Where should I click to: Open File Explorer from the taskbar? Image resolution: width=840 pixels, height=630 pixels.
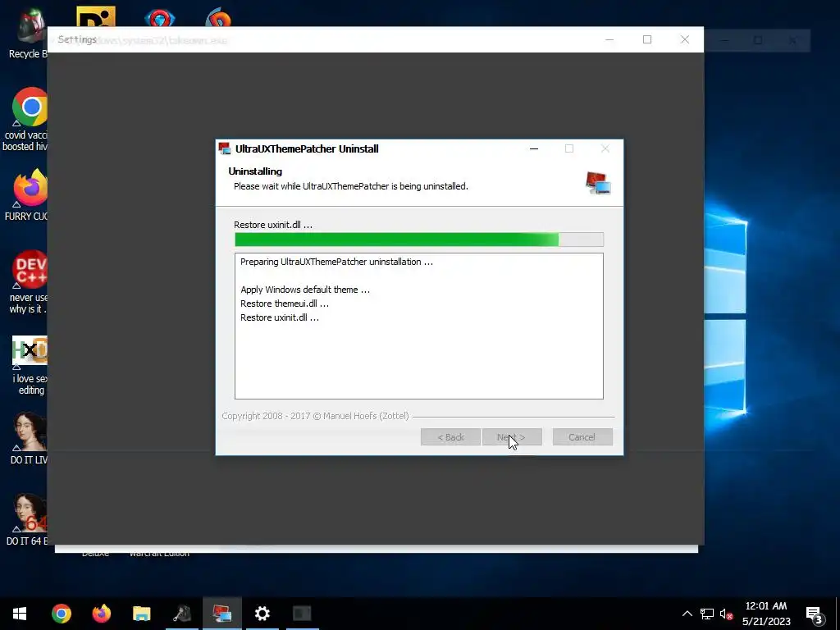coord(141,614)
